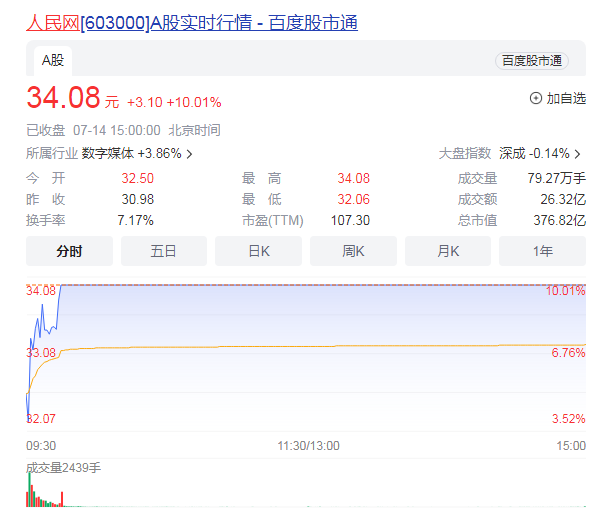The width and height of the screenshot is (611, 516).
Task: Open the 人民网[603000] stock title link
Action: (x=191, y=22)
